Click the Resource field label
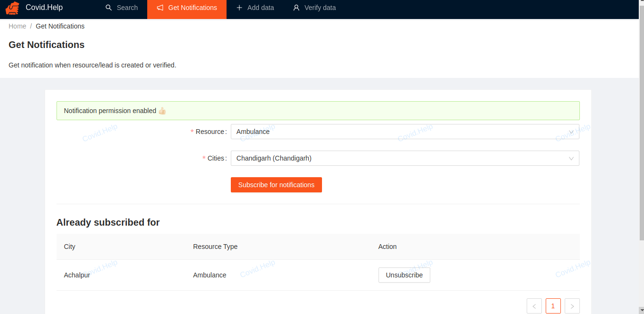Screen dimensions: 644x314 209,132
